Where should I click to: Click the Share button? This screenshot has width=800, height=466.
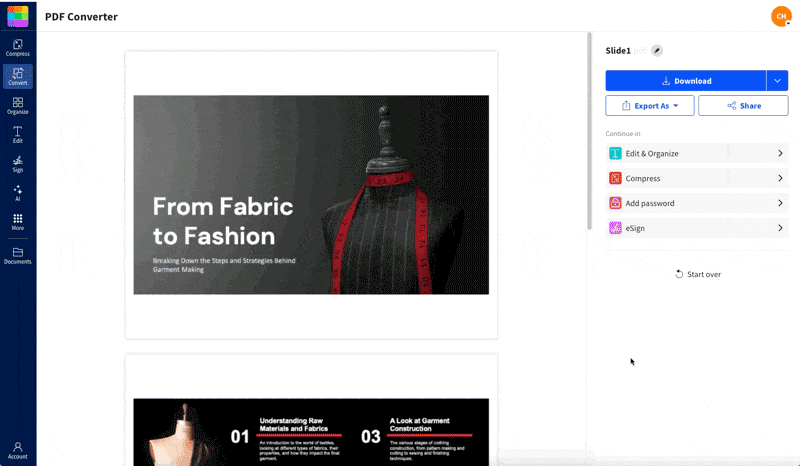743,106
